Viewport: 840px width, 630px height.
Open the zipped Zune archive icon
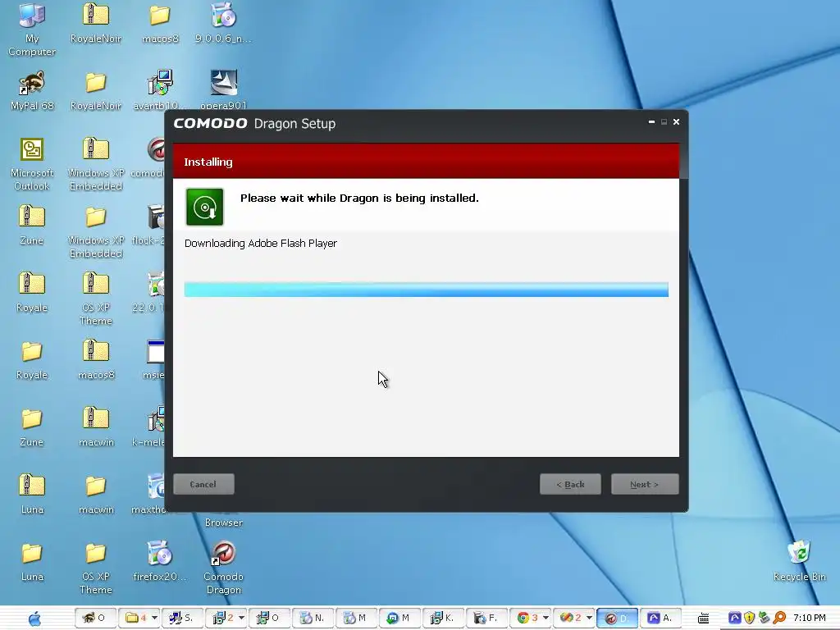32,224
